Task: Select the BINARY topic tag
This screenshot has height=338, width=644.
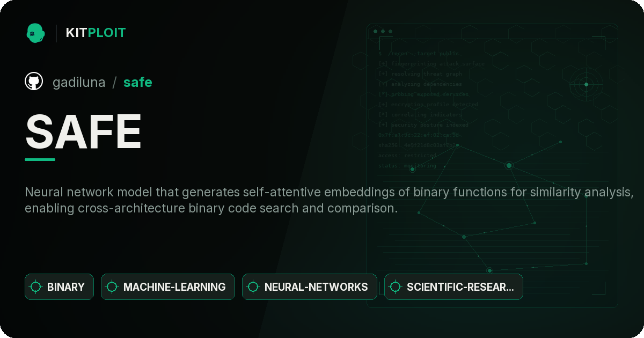Action: 59,286
